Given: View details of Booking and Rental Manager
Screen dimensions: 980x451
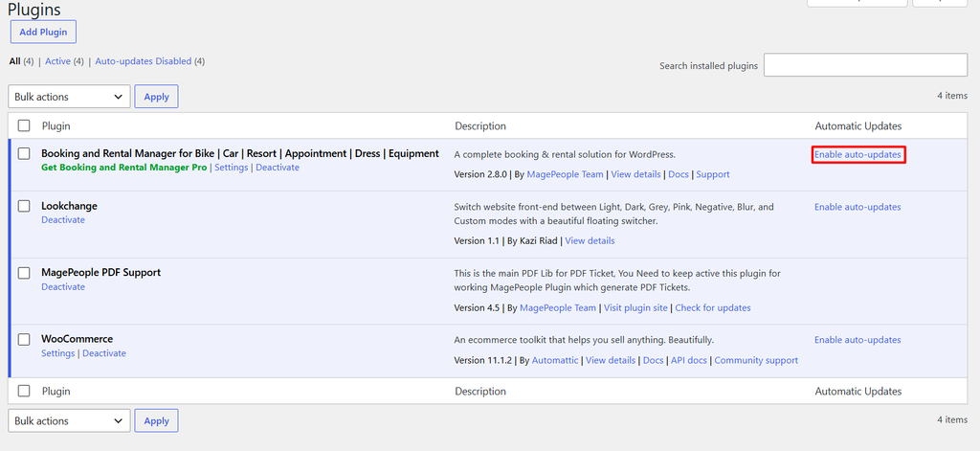Looking at the screenshot, I should coord(635,174).
